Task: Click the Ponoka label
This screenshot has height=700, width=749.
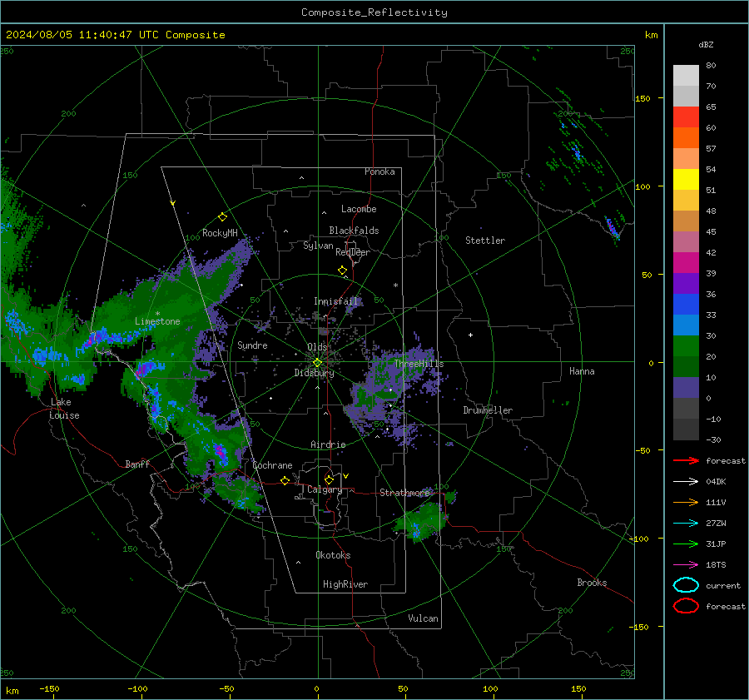Action: coord(379,171)
